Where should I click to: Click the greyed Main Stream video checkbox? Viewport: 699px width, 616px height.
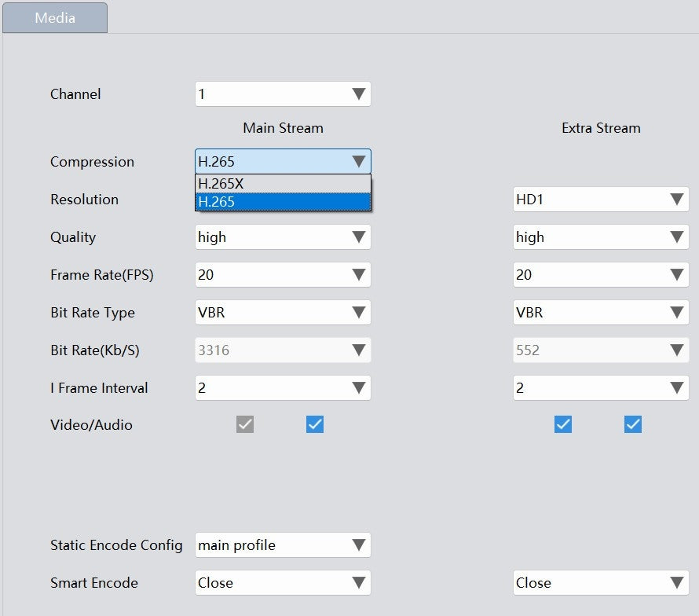(245, 424)
